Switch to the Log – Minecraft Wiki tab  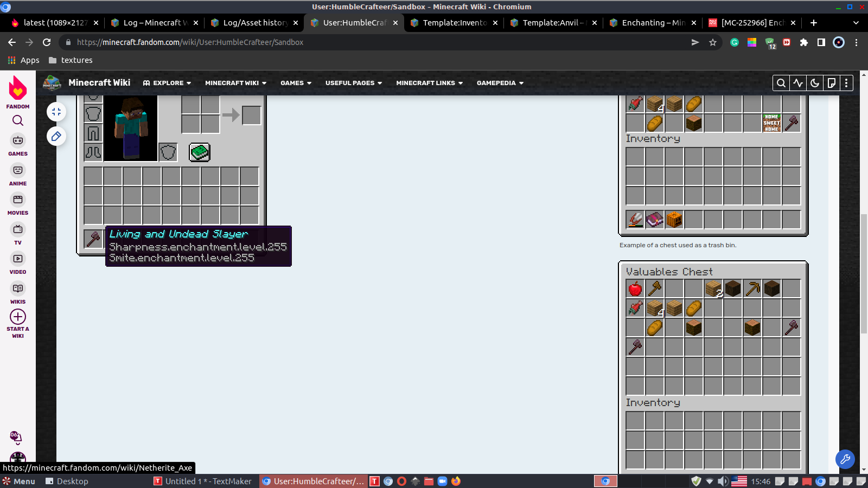[154, 23]
